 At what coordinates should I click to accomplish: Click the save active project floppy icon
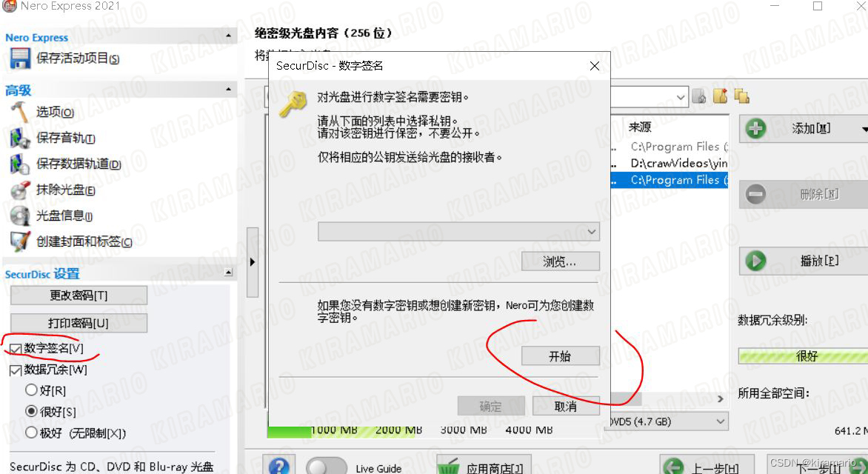pyautogui.click(x=20, y=59)
